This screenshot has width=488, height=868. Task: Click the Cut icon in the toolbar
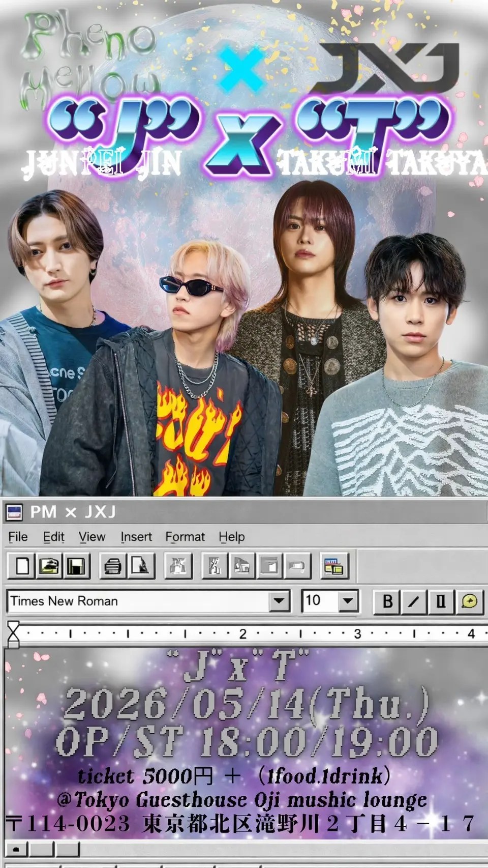click(x=215, y=566)
